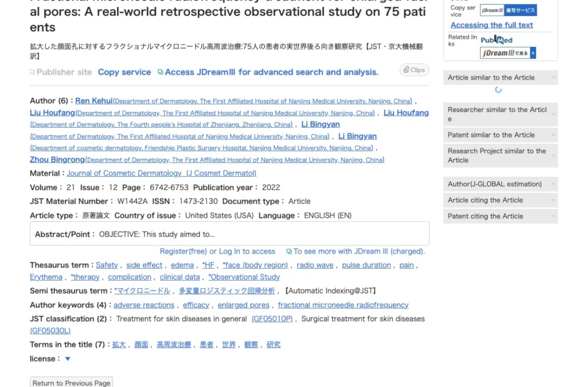588x387 pixels.
Task: Open Accessing the full text link
Action: [x=492, y=25]
